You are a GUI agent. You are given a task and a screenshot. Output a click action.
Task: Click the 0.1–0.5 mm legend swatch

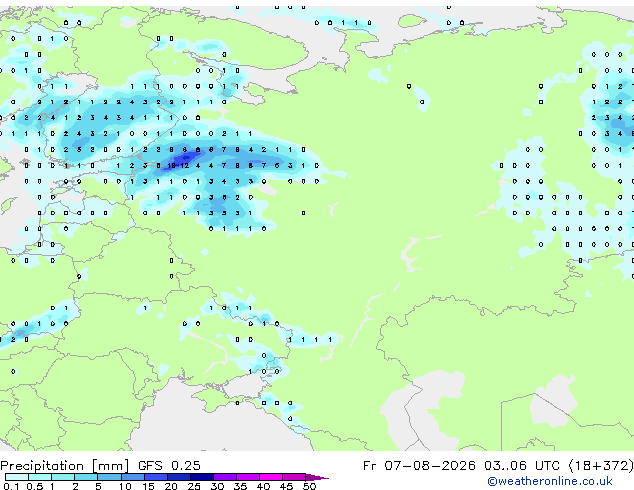point(17,477)
